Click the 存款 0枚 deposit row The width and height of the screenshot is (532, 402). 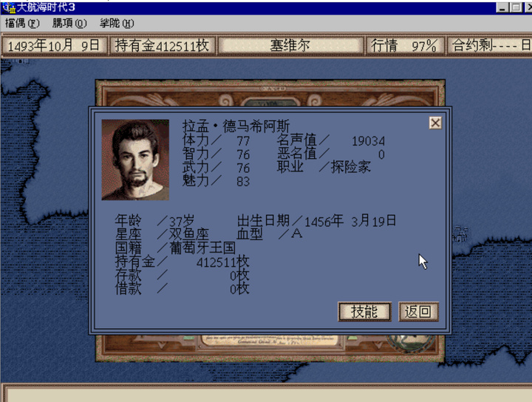coord(183,276)
